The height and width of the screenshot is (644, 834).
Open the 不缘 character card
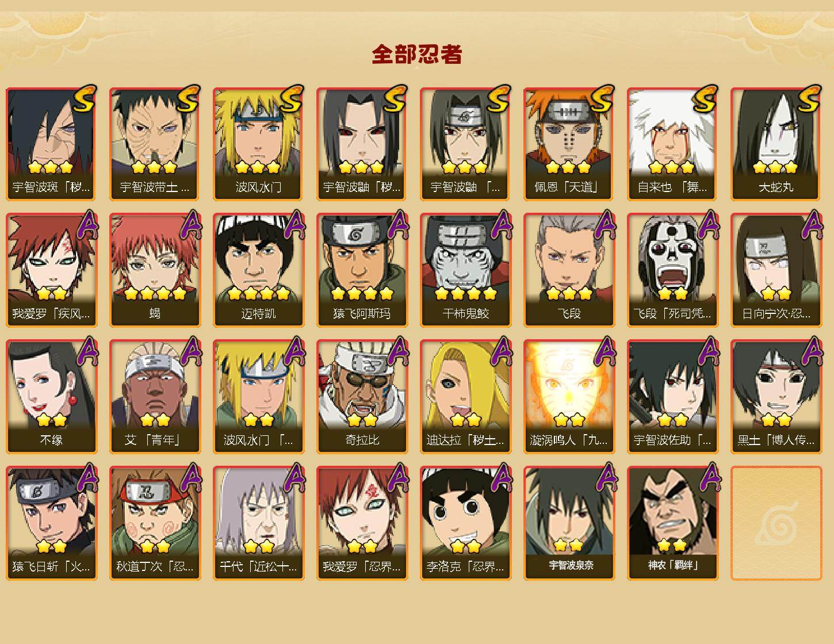point(51,397)
